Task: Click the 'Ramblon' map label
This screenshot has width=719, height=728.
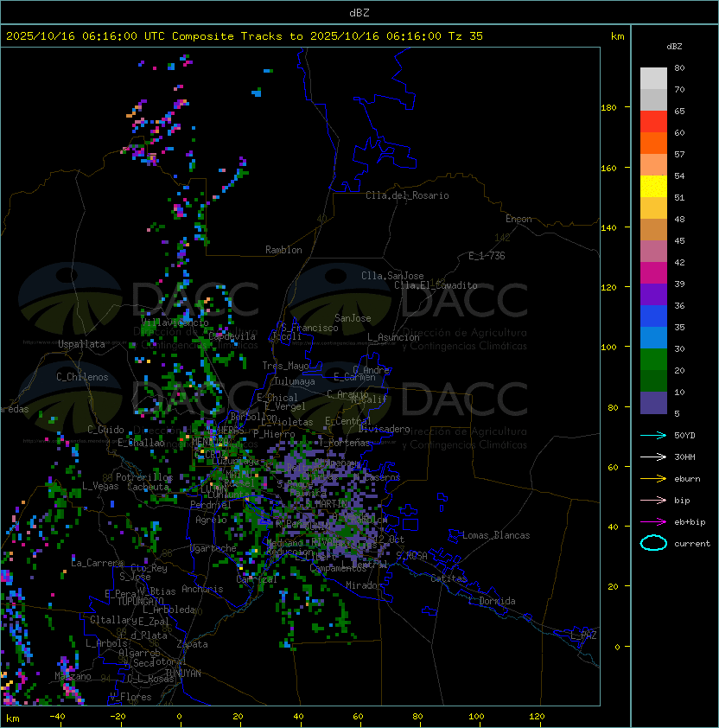Action: [x=283, y=250]
